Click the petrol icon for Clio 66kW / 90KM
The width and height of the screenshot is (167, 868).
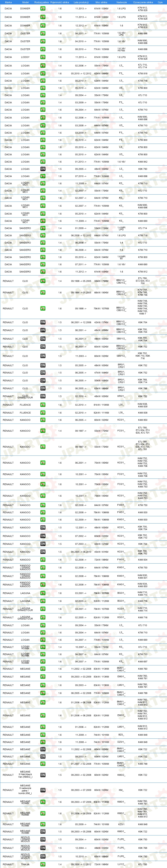coord(42,293)
